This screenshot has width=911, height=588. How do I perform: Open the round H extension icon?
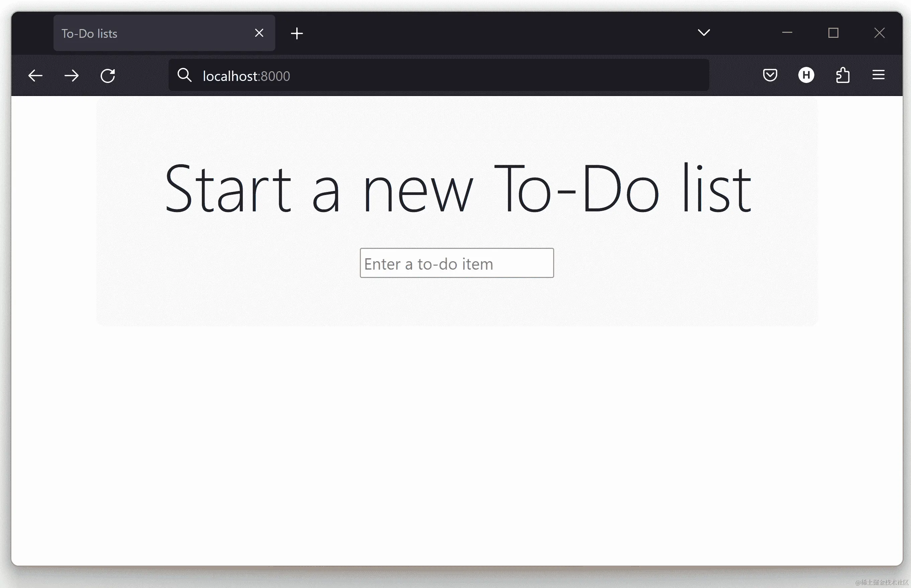[806, 75]
